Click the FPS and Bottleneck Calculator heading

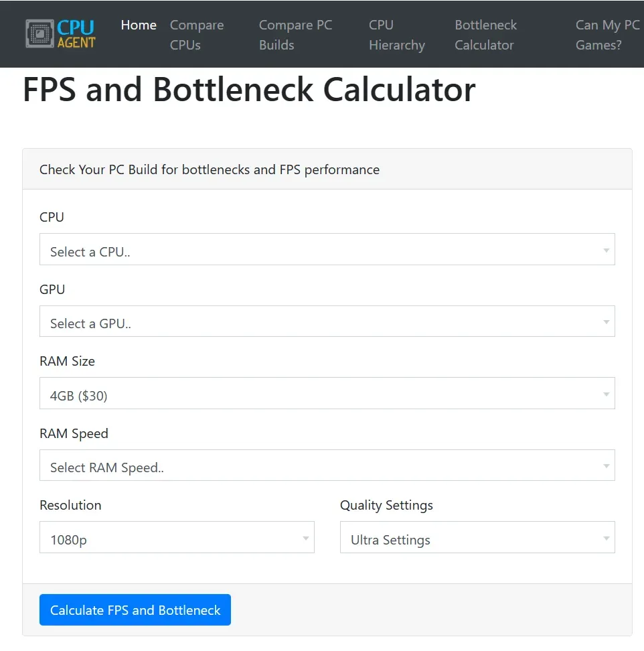click(249, 90)
